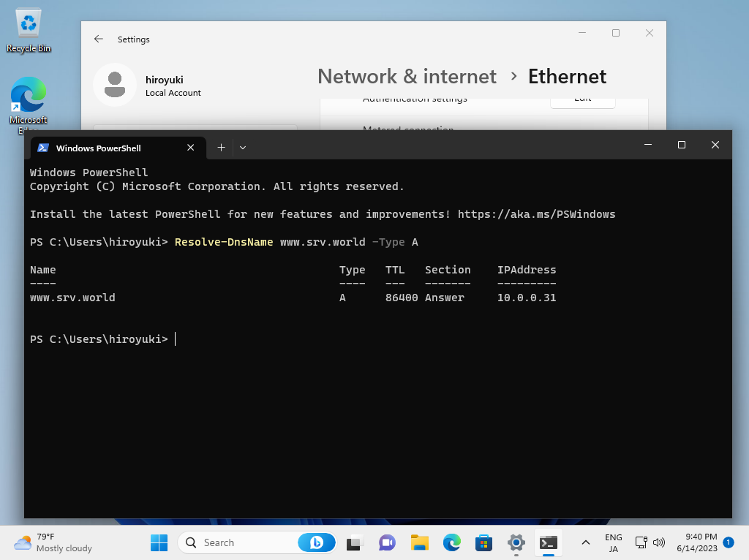Click the IP address 10.0.0.31

click(527, 298)
